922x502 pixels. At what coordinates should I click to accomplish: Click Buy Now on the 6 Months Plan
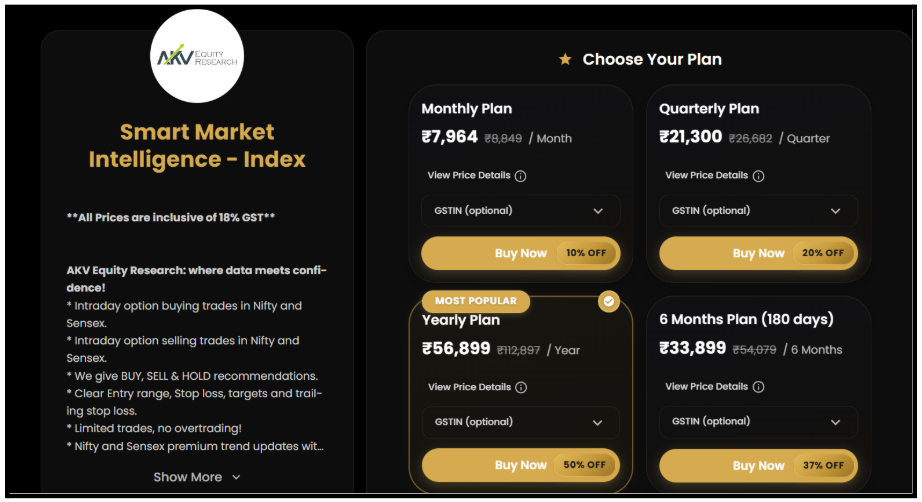757,465
